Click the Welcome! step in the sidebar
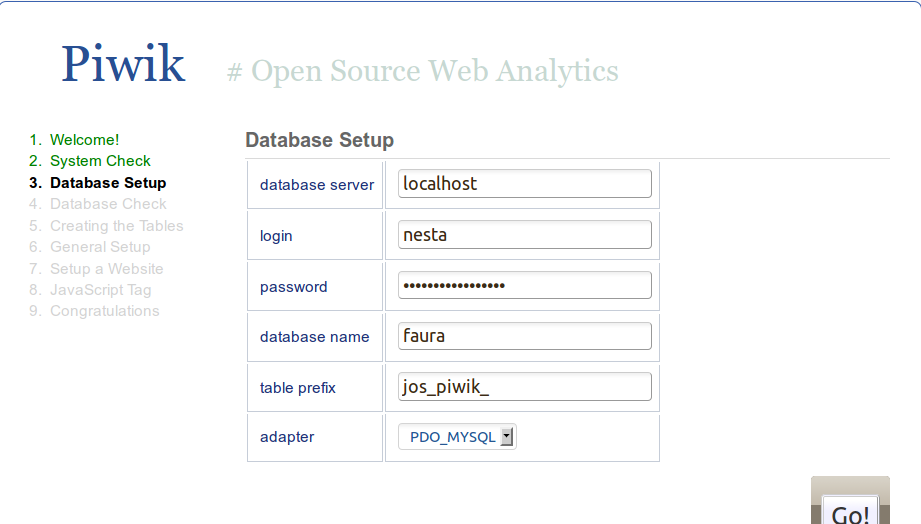This screenshot has width=921, height=524. tap(85, 140)
